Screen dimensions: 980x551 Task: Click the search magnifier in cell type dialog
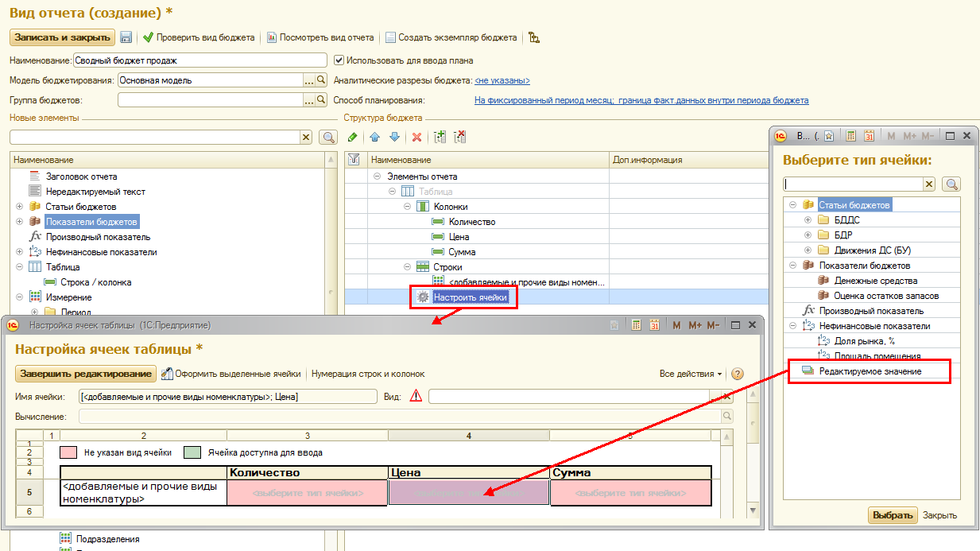pyautogui.click(x=951, y=184)
